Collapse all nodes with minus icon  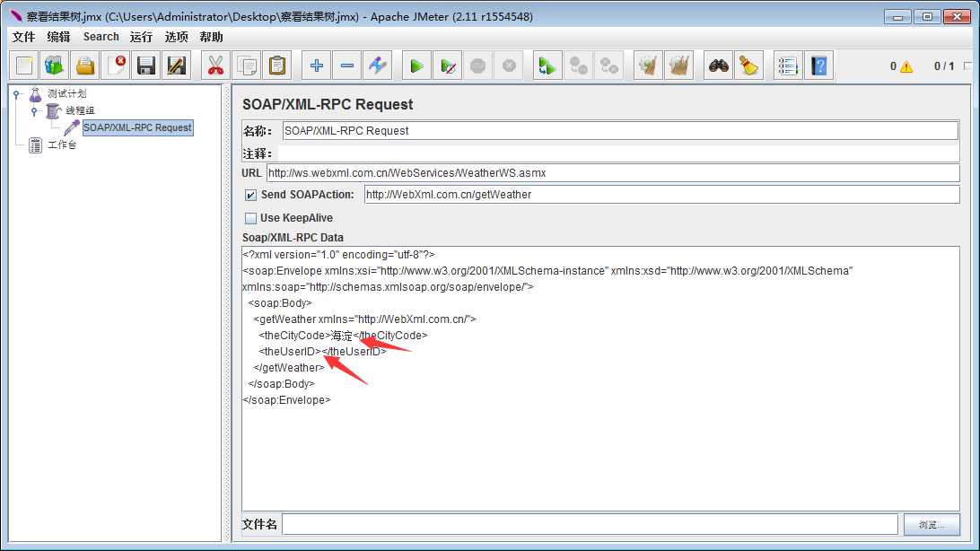pyautogui.click(x=347, y=65)
